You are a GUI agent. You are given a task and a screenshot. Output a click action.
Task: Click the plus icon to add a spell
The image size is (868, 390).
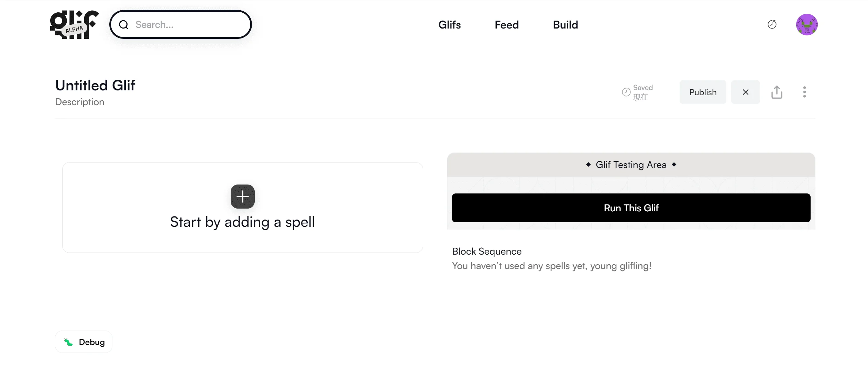[243, 197]
